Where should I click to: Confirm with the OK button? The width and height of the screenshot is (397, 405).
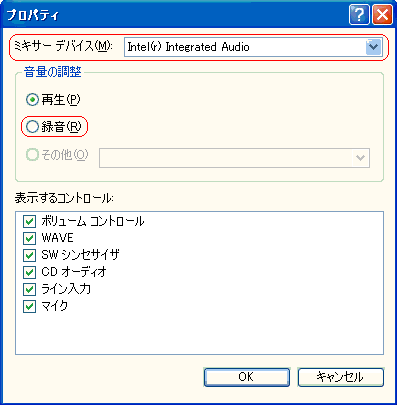click(246, 377)
